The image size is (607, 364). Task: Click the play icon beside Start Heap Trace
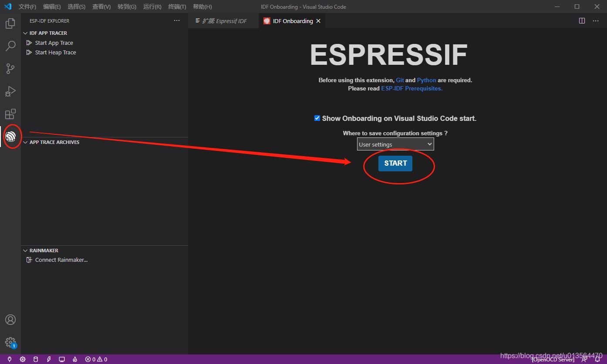click(29, 52)
